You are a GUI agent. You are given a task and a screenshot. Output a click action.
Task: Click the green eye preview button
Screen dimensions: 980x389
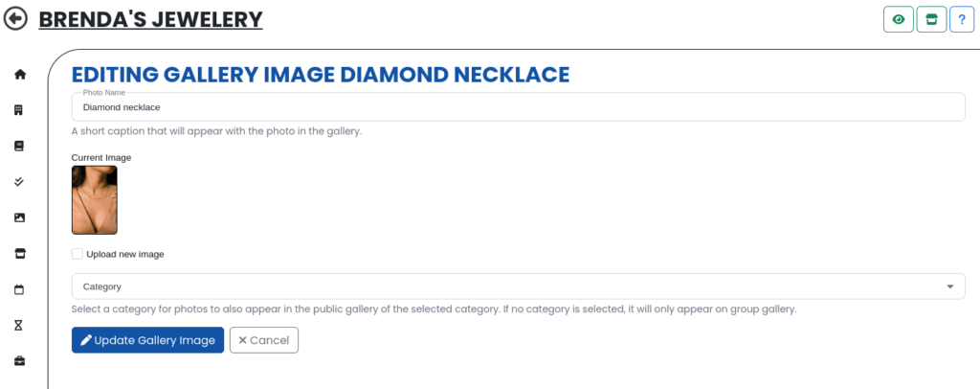[x=898, y=19]
